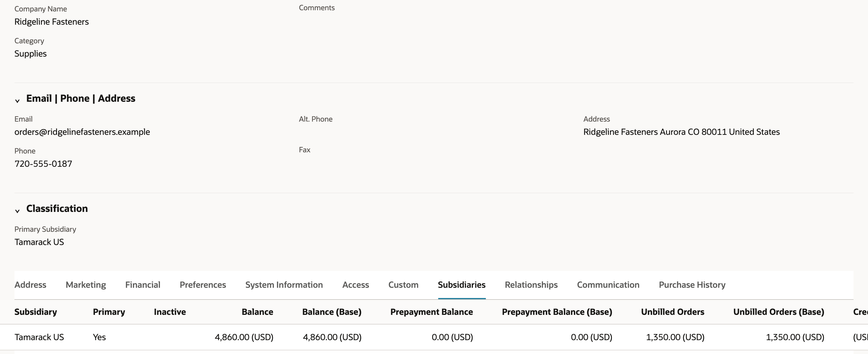Open the Purchase History tab
868x354 pixels.
coord(692,285)
